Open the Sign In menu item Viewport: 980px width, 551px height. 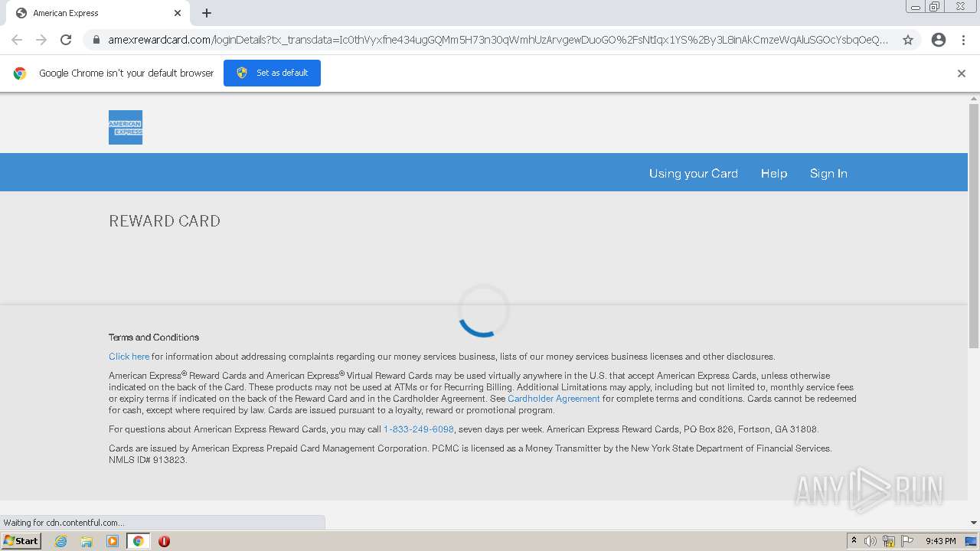coord(828,173)
